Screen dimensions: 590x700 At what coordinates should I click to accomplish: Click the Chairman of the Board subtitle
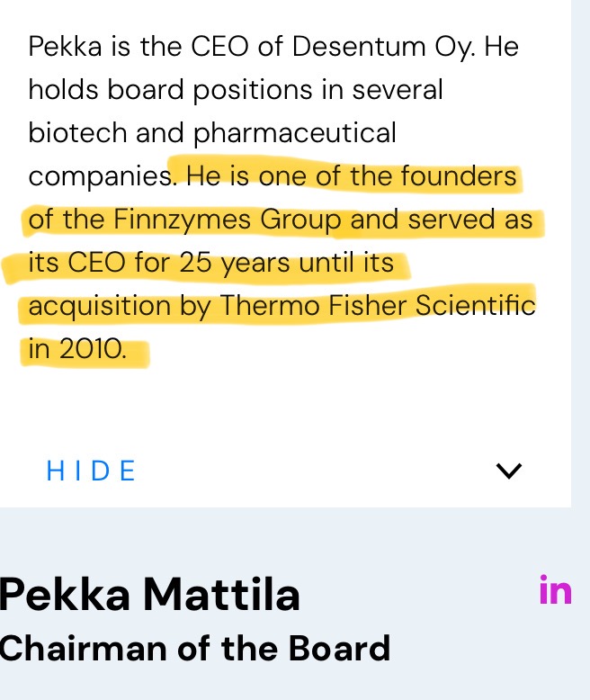(x=195, y=649)
